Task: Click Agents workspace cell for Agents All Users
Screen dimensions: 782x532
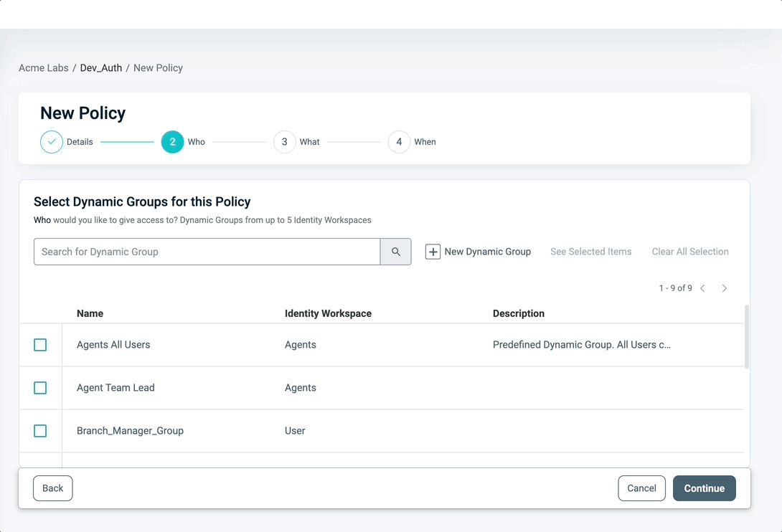Action: 300,345
